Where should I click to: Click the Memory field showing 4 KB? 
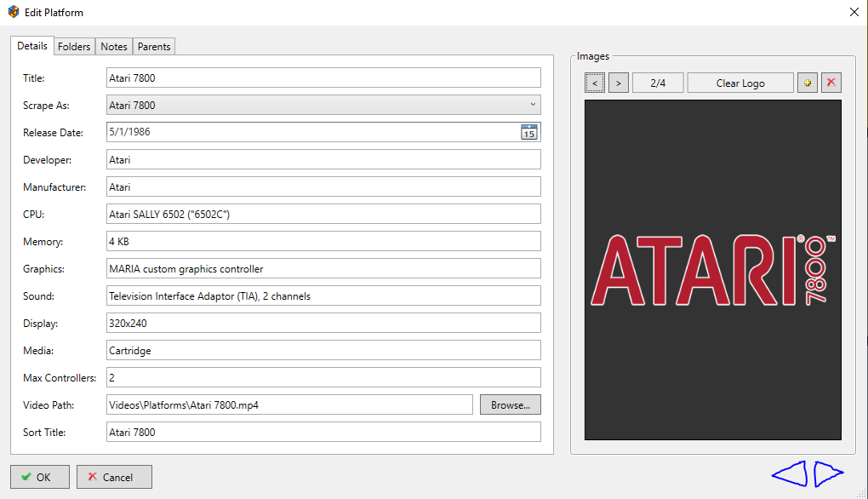click(323, 241)
